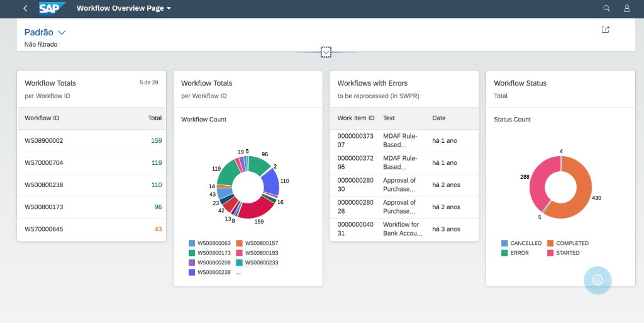Image resolution: width=644 pixels, height=323 pixels.
Task: Open the Workflow Status card header
Action: click(x=560, y=89)
